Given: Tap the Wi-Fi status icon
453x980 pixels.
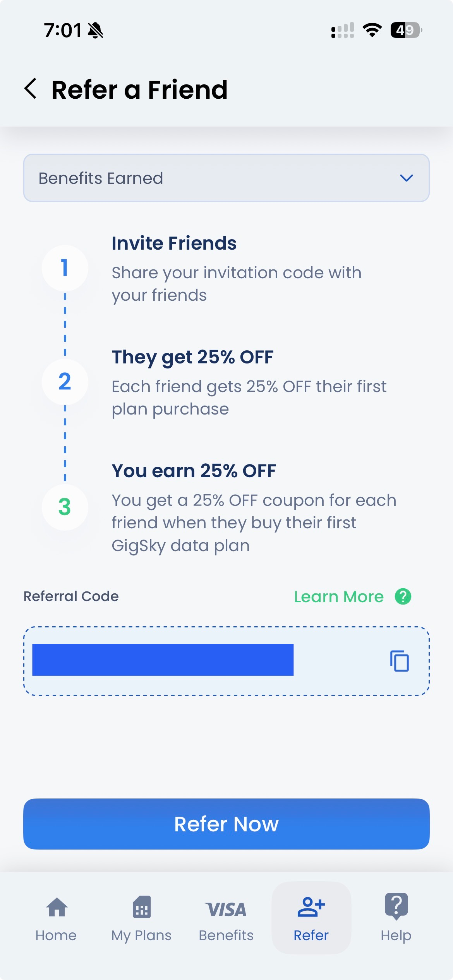Looking at the screenshot, I should click(372, 31).
